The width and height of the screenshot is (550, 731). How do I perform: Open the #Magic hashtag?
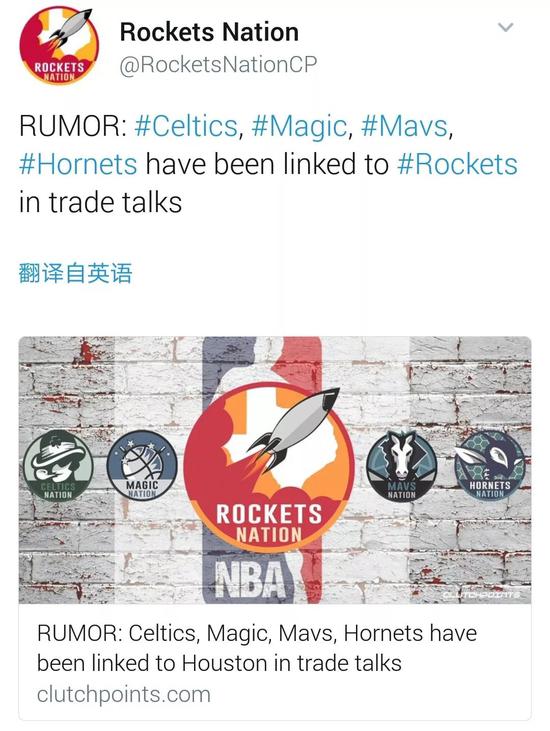[x=299, y=126]
